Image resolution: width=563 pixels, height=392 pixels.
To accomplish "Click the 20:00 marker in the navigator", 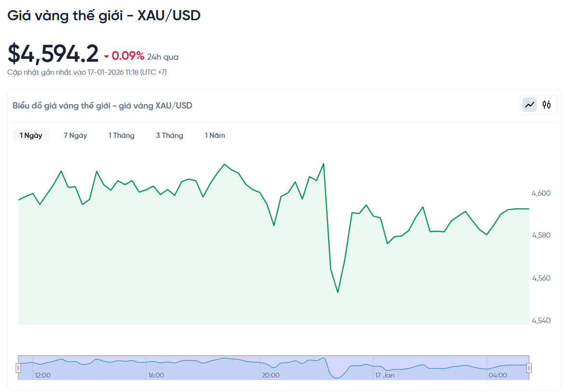I will (270, 375).
